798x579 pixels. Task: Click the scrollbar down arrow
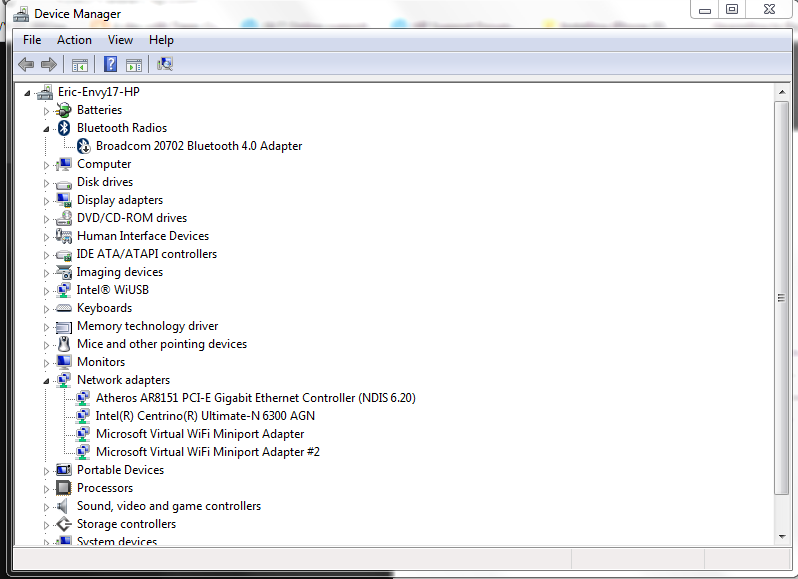pyautogui.click(x=782, y=536)
